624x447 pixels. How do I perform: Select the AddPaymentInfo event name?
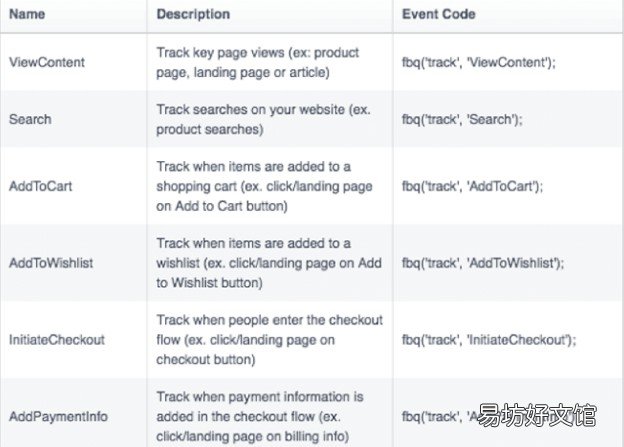pyautogui.click(x=58, y=416)
